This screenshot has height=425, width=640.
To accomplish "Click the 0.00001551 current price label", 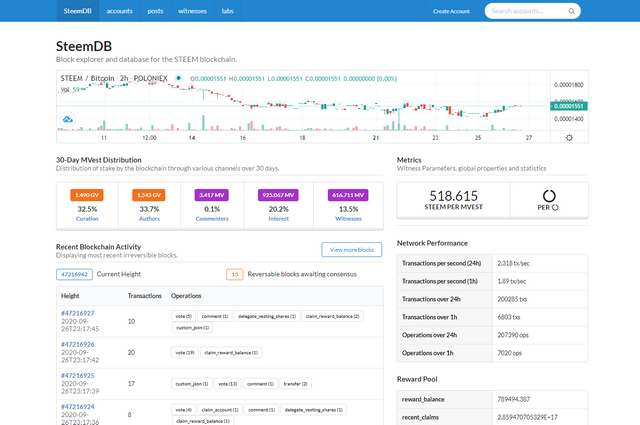I will [569, 106].
